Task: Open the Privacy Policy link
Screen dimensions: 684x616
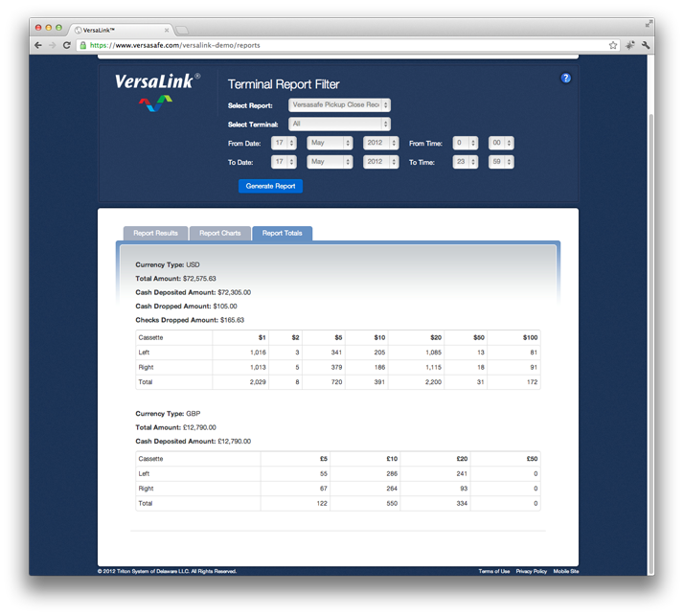Action: tap(532, 571)
